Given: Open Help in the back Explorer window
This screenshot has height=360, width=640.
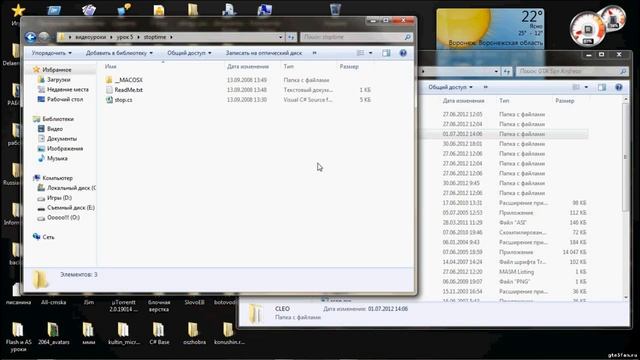Looking at the screenshot, I should coord(619,87).
